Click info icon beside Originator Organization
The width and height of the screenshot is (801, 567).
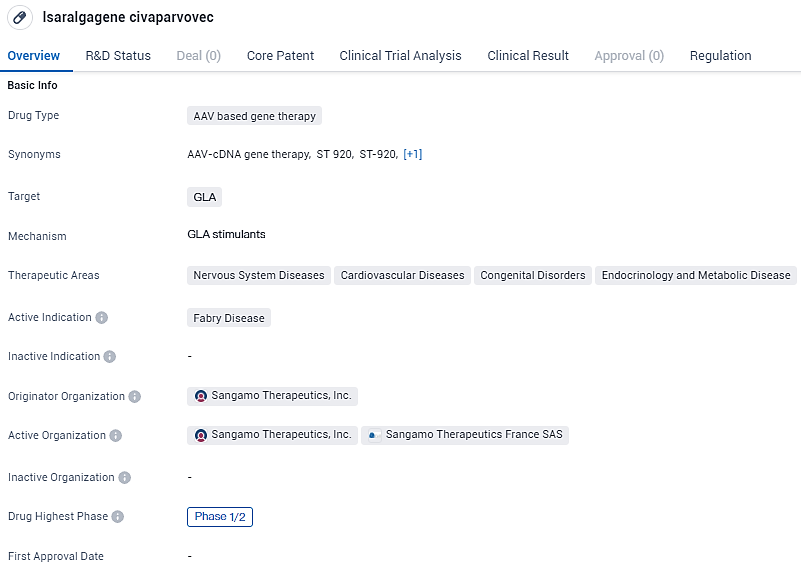[x=135, y=397]
